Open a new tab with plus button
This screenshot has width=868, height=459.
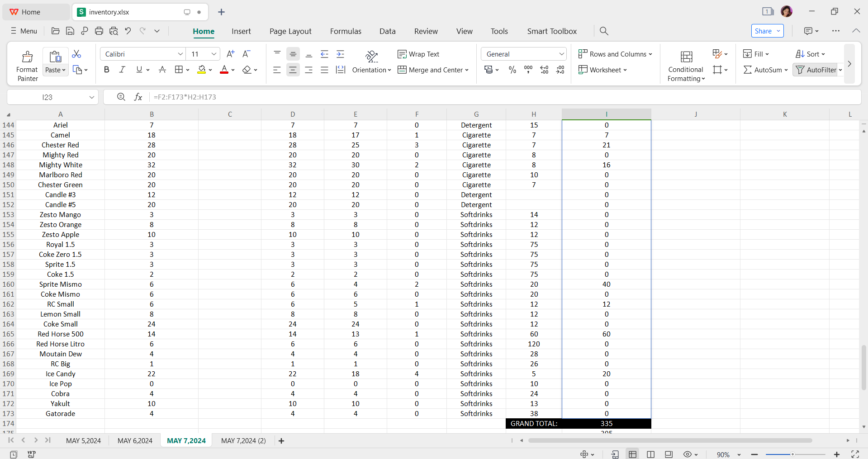tap(221, 12)
